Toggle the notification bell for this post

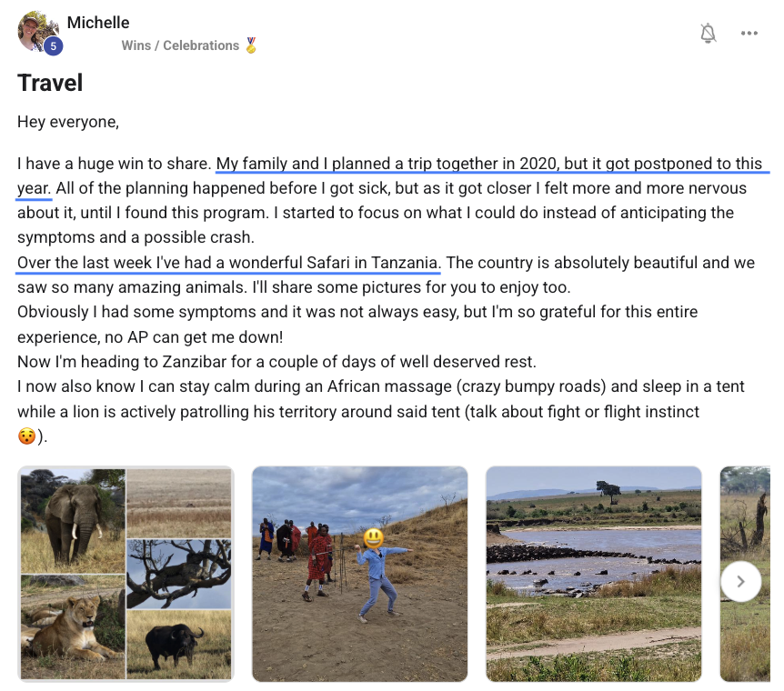coord(708,34)
